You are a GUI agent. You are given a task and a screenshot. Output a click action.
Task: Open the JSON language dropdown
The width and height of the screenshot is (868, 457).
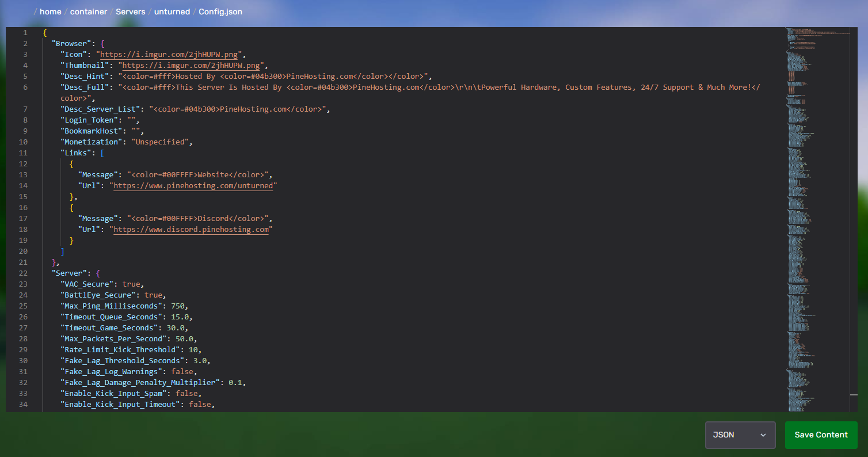coord(740,435)
